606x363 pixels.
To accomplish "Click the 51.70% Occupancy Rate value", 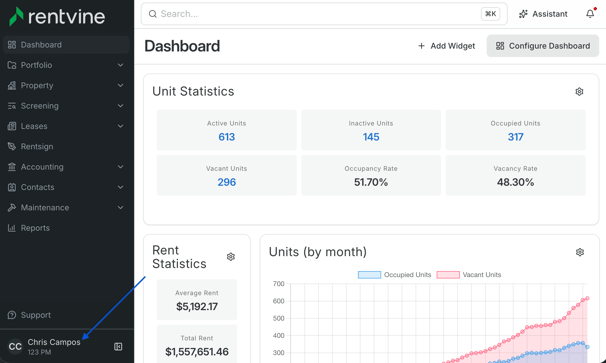I will point(371,182).
